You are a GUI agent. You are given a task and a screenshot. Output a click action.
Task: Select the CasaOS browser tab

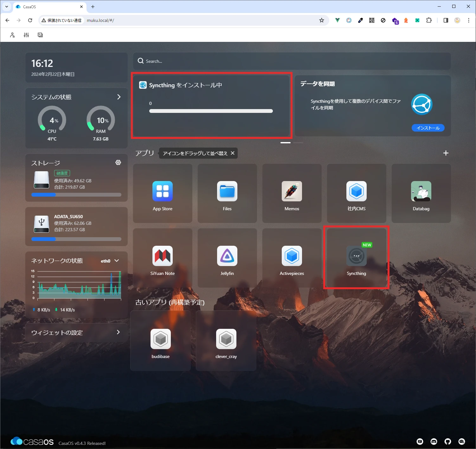point(49,7)
